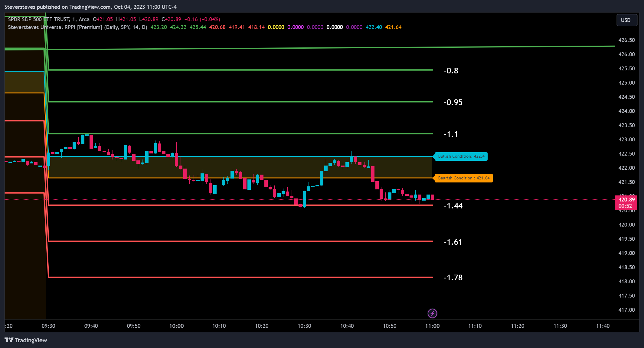Select the -1.78 level label
This screenshot has width=644, height=348.
[453, 278]
